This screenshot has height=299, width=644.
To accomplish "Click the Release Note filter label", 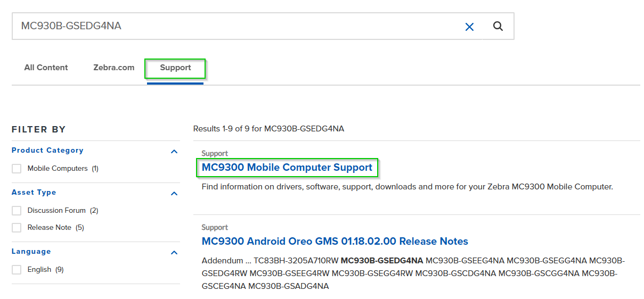I will (x=50, y=228).
